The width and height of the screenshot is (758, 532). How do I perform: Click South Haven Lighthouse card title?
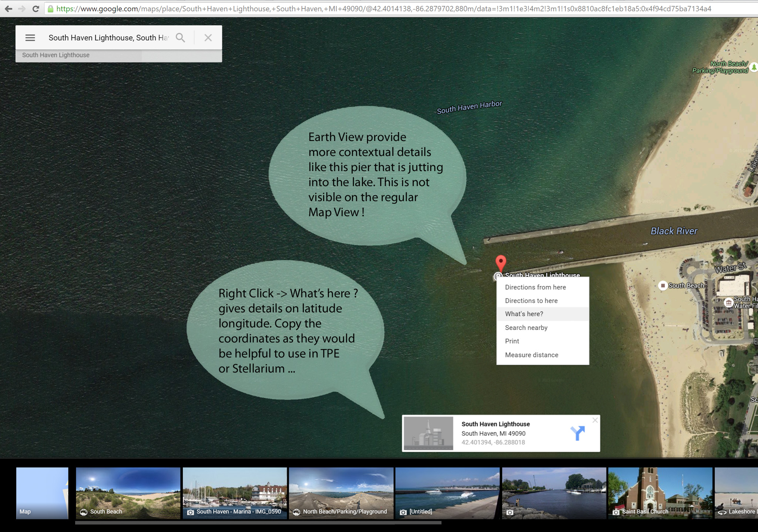pyautogui.click(x=496, y=424)
